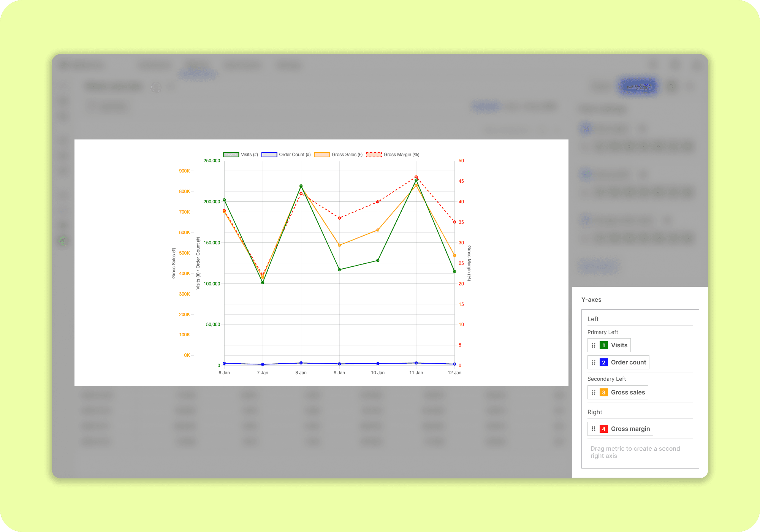Click the Gross Margin (%) dashed legend swatch
Viewport: 760px width, 532px height.
tap(374, 155)
